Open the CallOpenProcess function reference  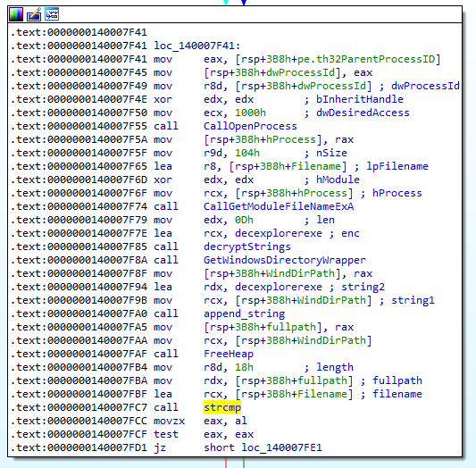point(250,126)
